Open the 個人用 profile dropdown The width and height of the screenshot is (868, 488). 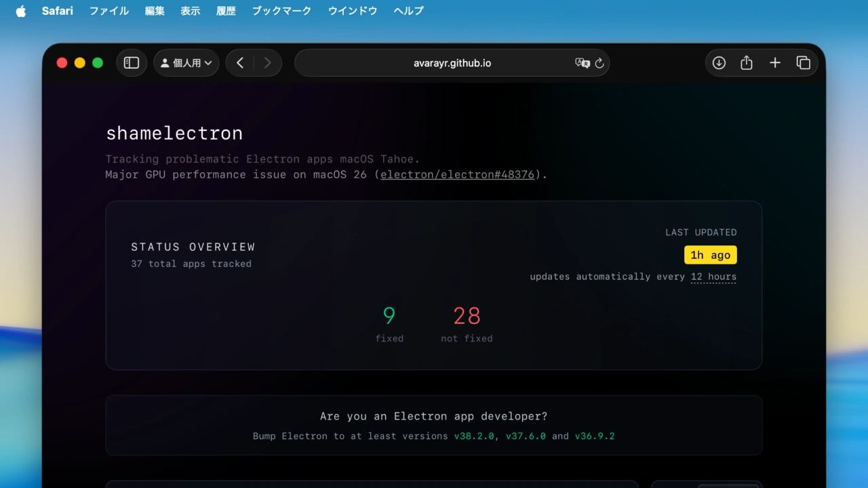[186, 62]
